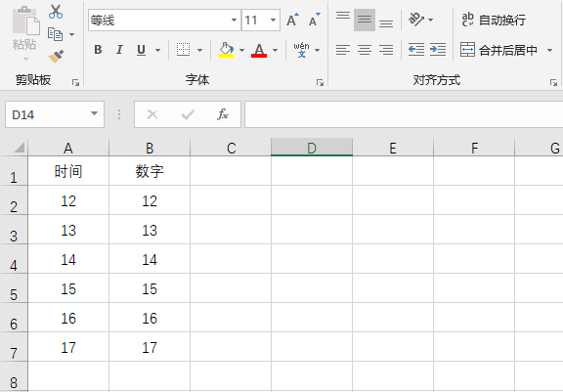Click the Cut scissors icon
The height and width of the screenshot is (392, 563).
coord(56,12)
